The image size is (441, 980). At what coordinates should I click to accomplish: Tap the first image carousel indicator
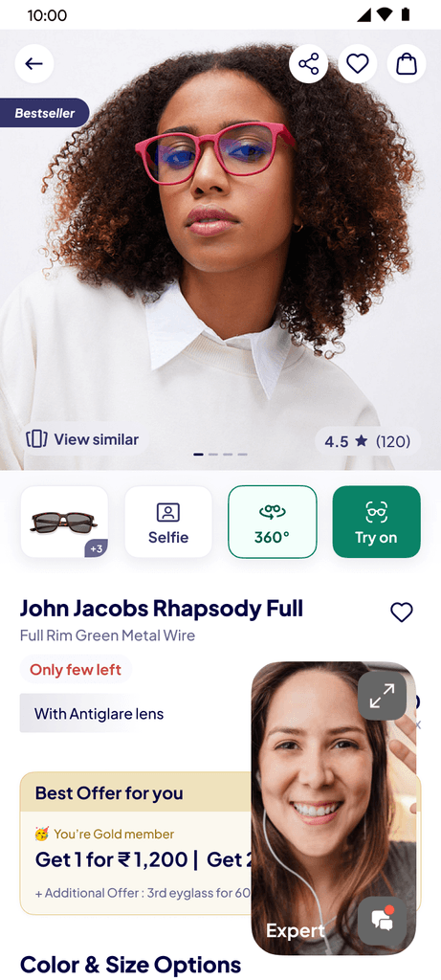pyautogui.click(x=199, y=455)
